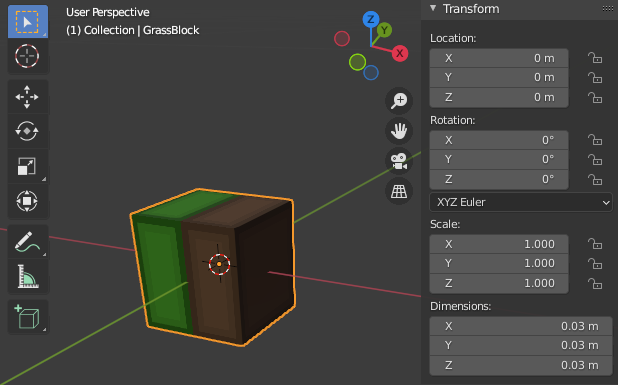Click the Dimensions Z field

[x=521, y=365]
